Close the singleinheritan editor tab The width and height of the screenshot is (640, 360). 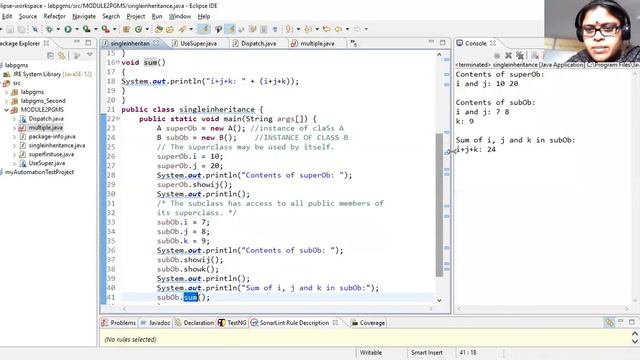(x=156, y=43)
